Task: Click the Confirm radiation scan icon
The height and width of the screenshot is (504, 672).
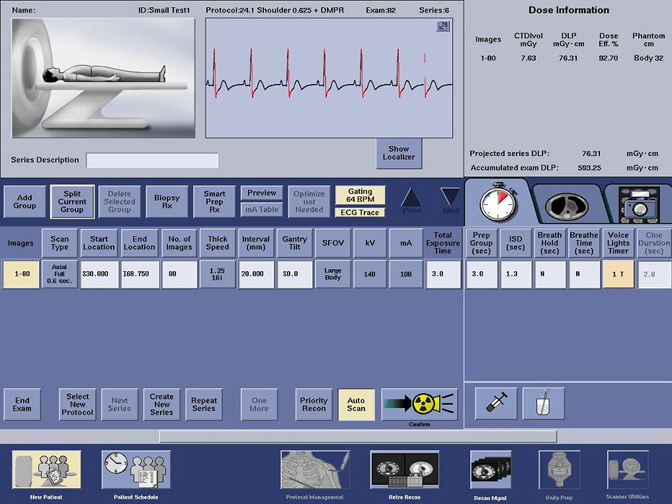Action: coord(419,403)
